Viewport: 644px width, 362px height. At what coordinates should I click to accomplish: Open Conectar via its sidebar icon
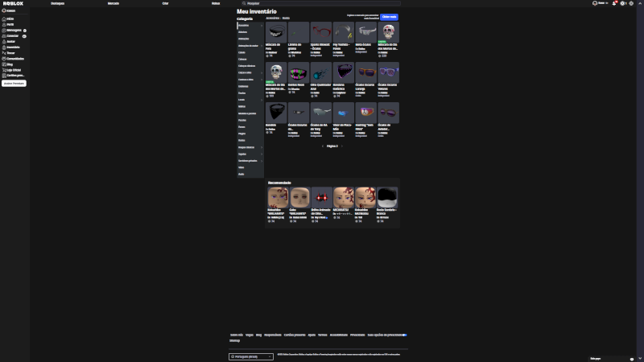(4, 36)
